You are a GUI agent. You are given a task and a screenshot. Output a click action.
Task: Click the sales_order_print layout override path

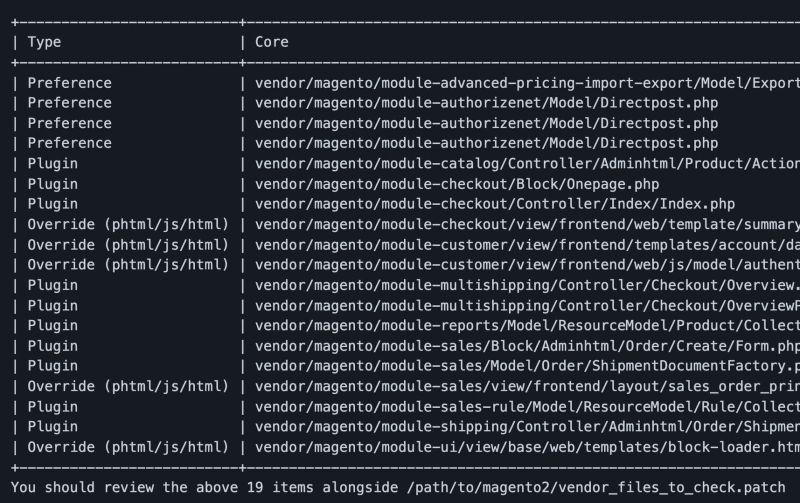(528, 387)
